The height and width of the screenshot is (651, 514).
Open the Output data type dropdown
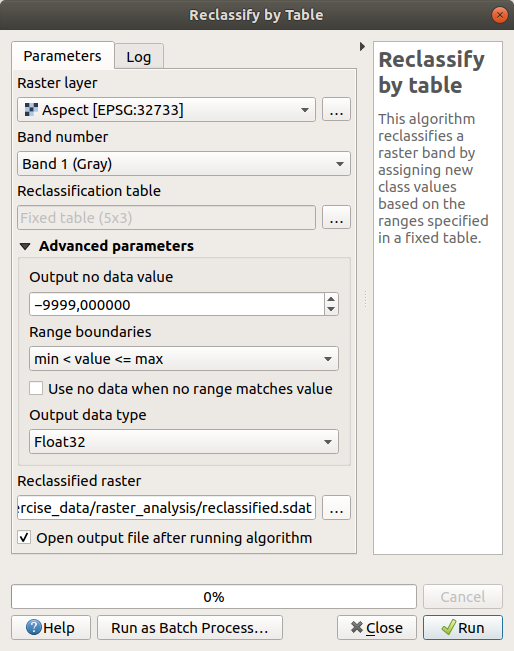tap(184, 441)
